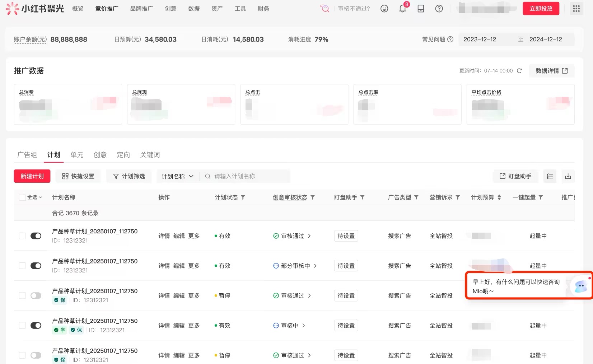Turn off the first plan's toggle switch
This screenshot has width=593, height=364.
(36, 236)
